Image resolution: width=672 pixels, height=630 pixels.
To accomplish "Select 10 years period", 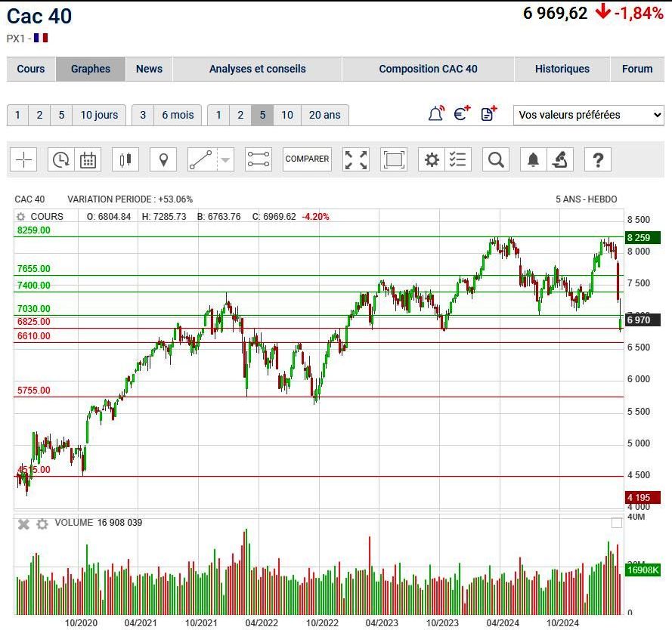I will (x=287, y=115).
